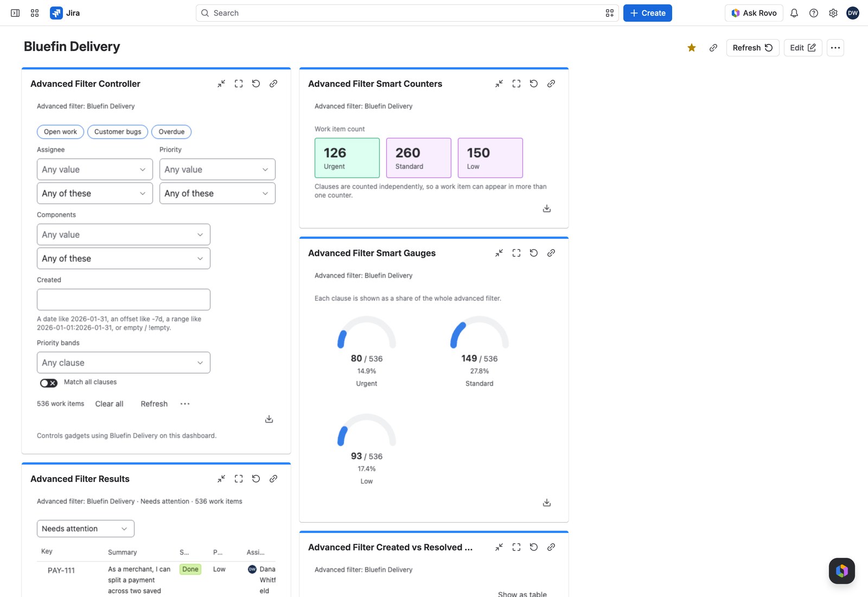Click the Summary column header
The image size is (868, 597).
pyautogui.click(x=123, y=552)
